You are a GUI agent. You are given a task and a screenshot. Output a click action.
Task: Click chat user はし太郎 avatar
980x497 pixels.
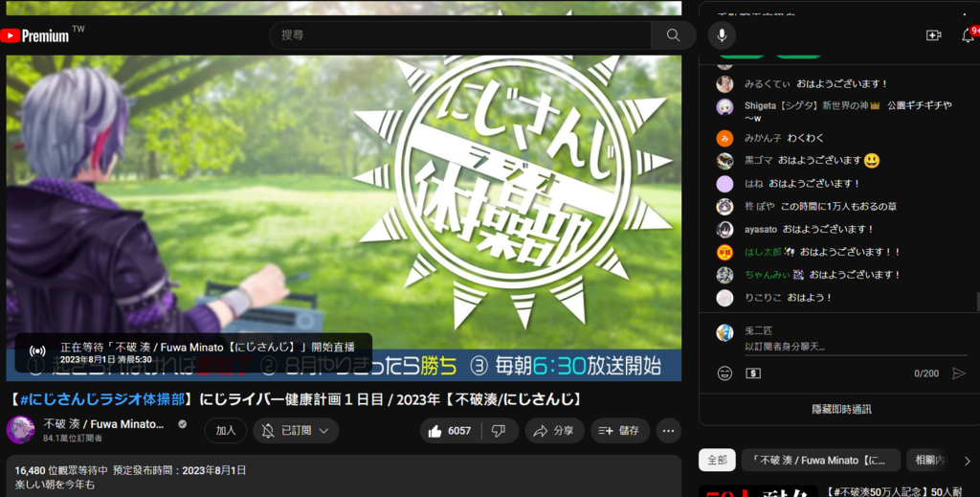[724, 252]
